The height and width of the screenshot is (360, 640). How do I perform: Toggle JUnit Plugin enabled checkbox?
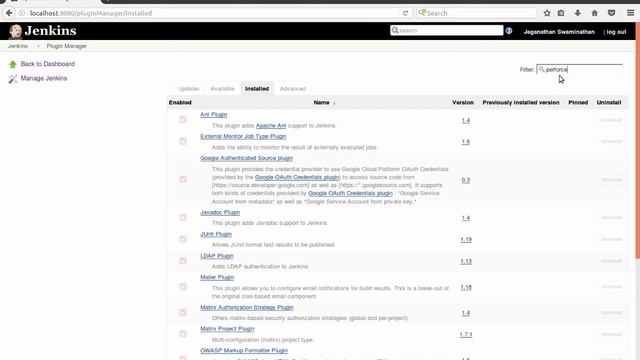(x=183, y=239)
